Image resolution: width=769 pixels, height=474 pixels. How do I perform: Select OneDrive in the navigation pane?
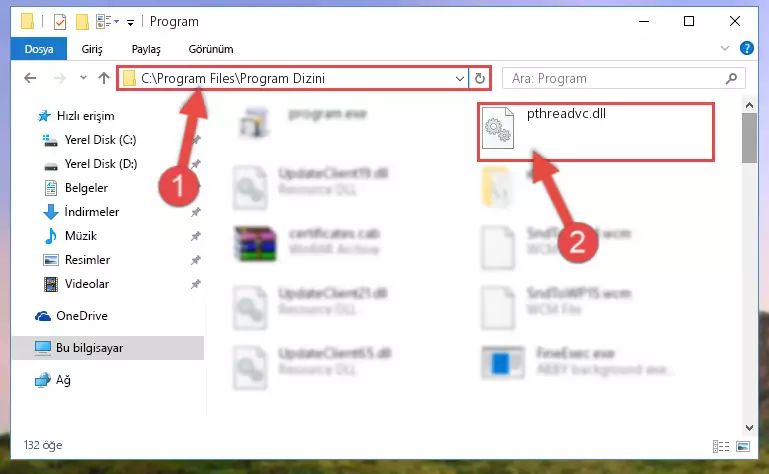(x=81, y=316)
